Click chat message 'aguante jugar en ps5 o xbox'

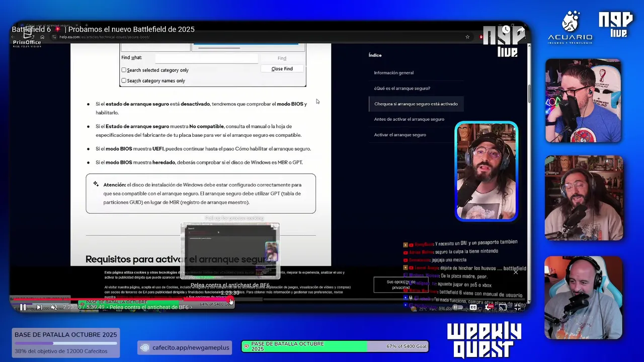[x=464, y=284]
